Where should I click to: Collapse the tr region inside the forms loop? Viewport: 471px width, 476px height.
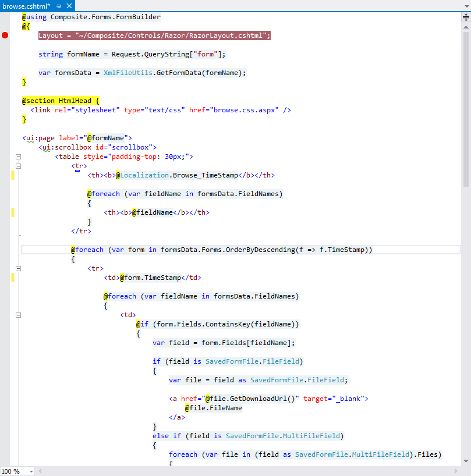pyautogui.click(x=18, y=268)
